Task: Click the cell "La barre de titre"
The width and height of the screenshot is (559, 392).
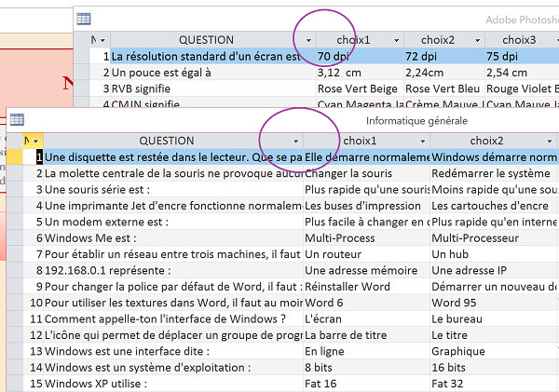Action: coord(367,335)
